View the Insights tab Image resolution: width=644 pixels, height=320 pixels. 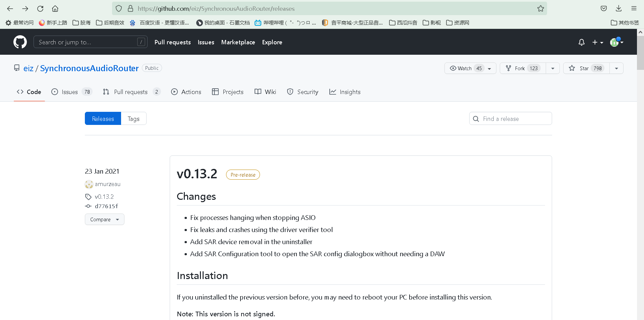[x=345, y=92]
